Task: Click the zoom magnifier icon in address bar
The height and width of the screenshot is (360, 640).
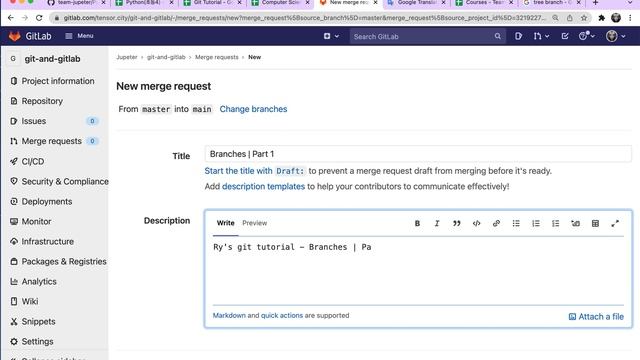Action: tap(556, 18)
